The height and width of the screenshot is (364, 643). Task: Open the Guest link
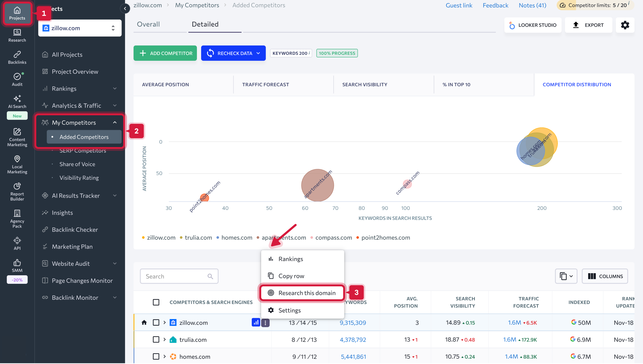[x=459, y=5]
